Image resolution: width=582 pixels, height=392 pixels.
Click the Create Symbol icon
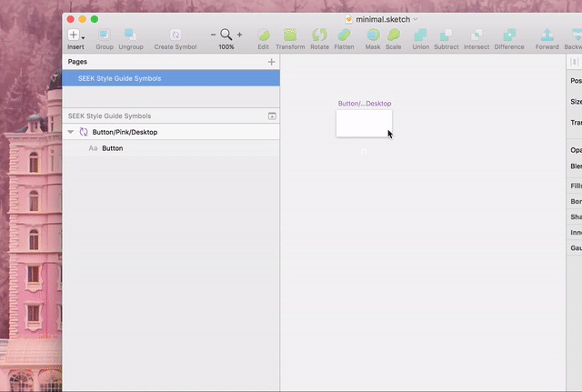point(176,35)
